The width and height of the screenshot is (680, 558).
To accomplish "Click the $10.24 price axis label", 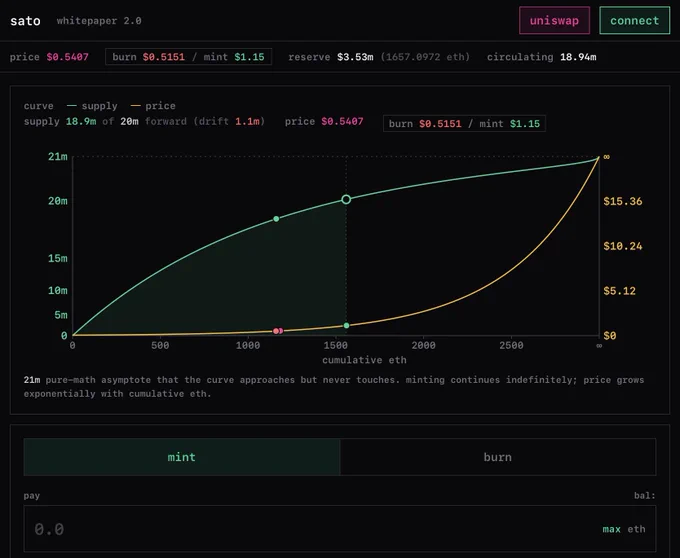I will [x=623, y=246].
